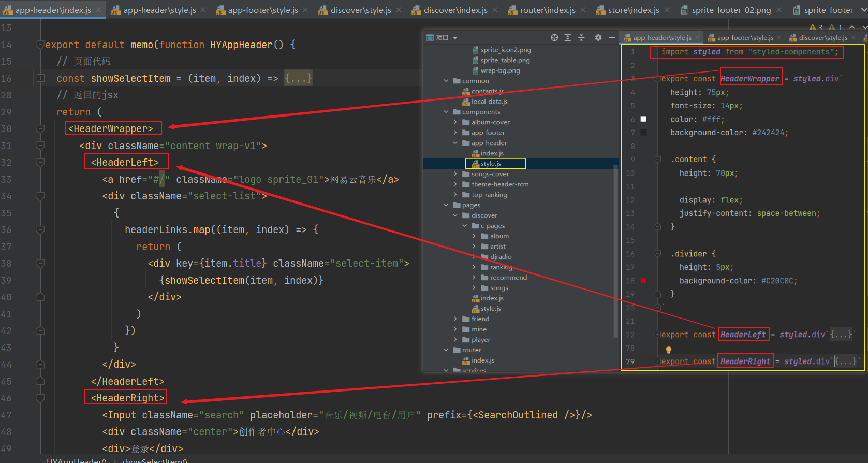The height and width of the screenshot is (463, 868).
Task: Collapse the app-header folder
Action: tap(455, 143)
